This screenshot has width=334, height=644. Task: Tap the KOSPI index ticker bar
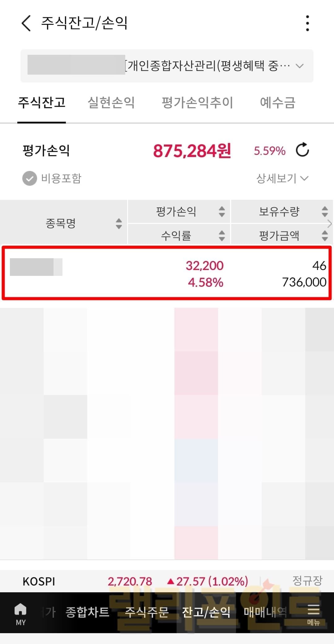pos(167,581)
